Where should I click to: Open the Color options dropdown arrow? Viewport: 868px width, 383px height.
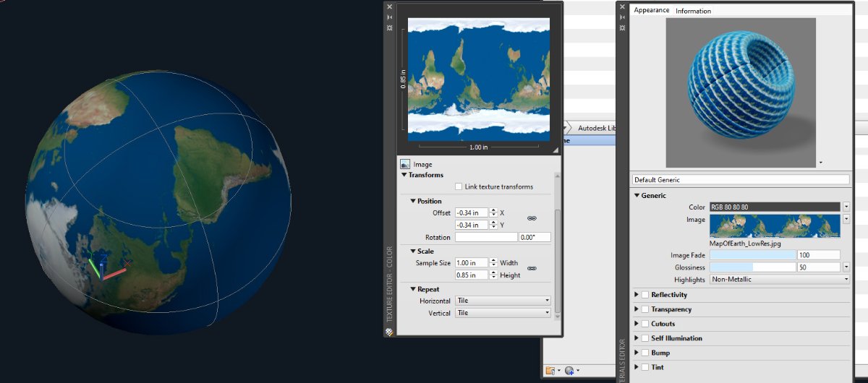[x=846, y=207]
